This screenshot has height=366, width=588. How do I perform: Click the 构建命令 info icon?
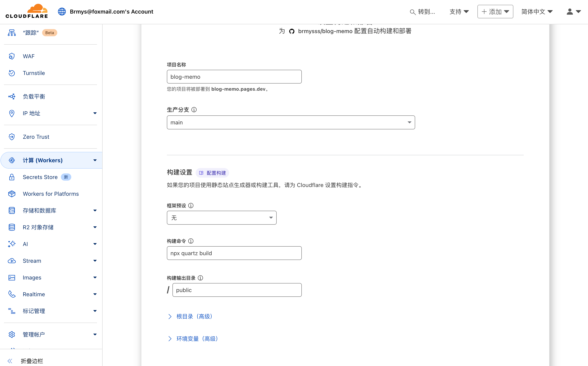tap(191, 241)
